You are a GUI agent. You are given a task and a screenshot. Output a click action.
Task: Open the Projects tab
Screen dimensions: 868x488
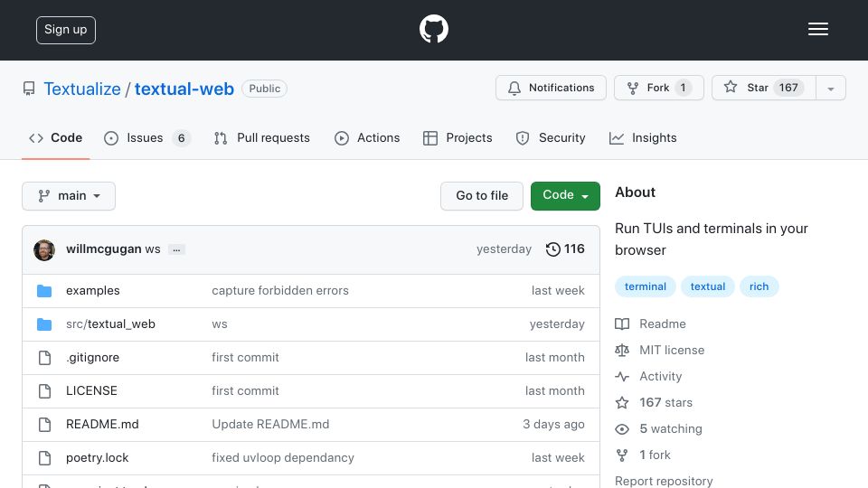[458, 137]
